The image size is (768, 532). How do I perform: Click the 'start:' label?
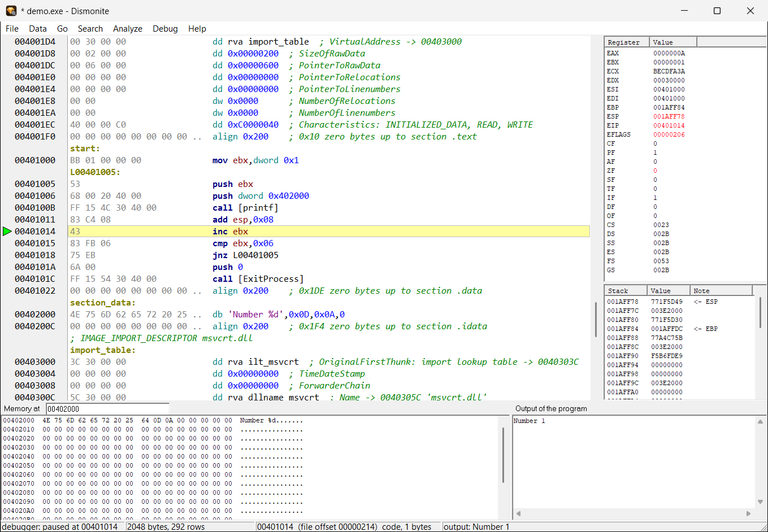coord(85,149)
